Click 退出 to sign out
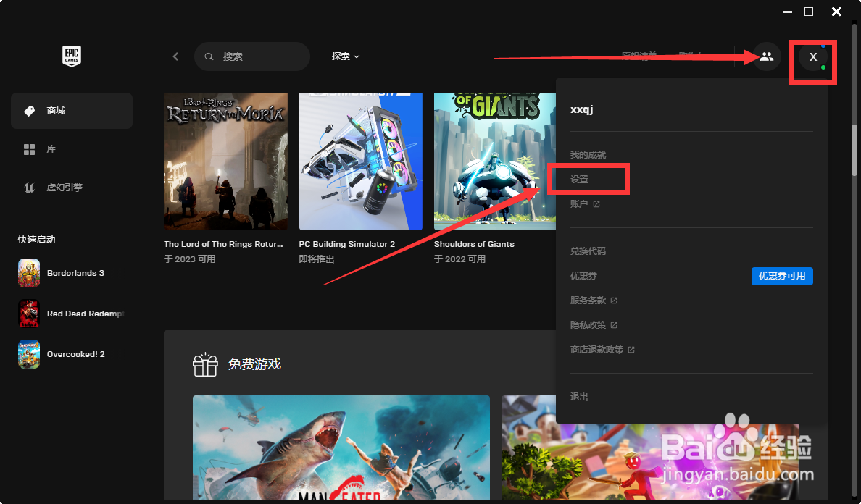The width and height of the screenshot is (861, 504). (579, 397)
